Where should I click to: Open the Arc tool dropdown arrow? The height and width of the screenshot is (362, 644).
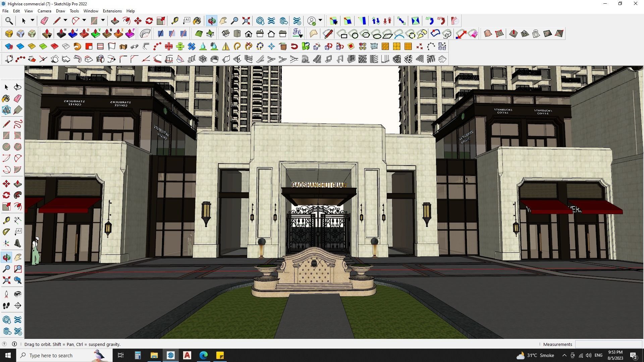(84, 20)
